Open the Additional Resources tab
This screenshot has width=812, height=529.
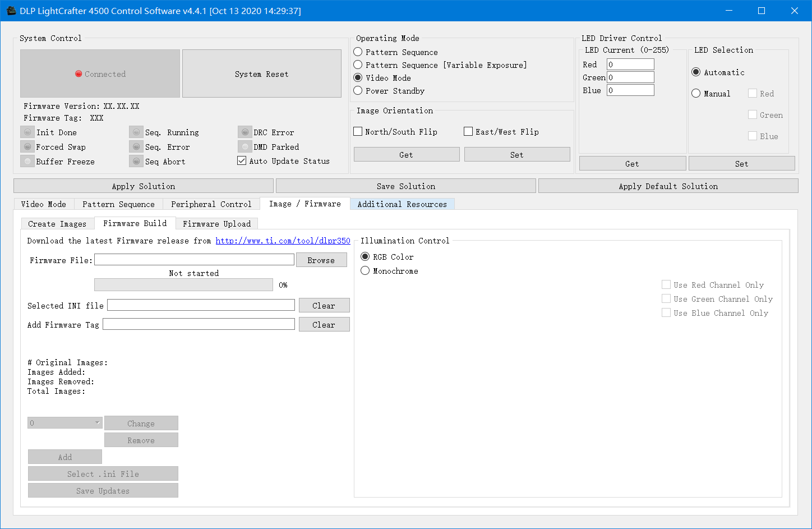[x=402, y=204]
